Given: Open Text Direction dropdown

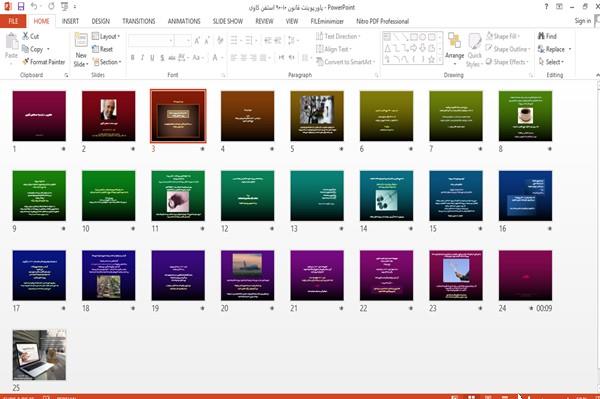Looking at the screenshot, I should (x=338, y=36).
